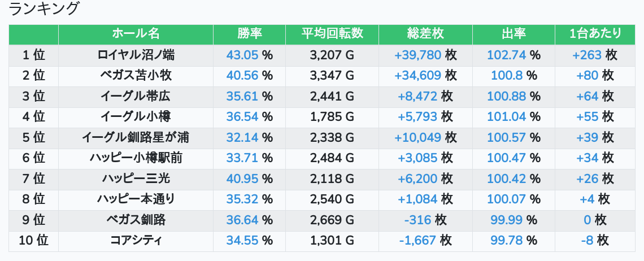Select the ロイヤル沼ノ端 hall name

point(136,55)
